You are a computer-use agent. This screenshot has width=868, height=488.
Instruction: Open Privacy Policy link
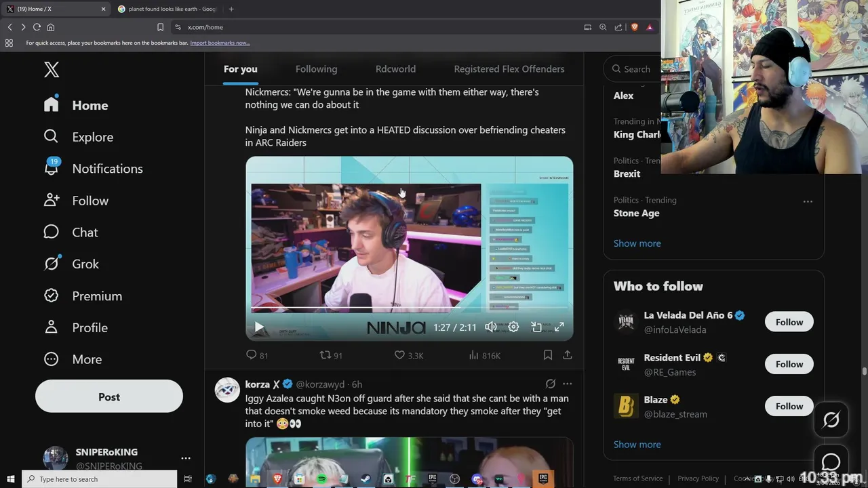698,479
